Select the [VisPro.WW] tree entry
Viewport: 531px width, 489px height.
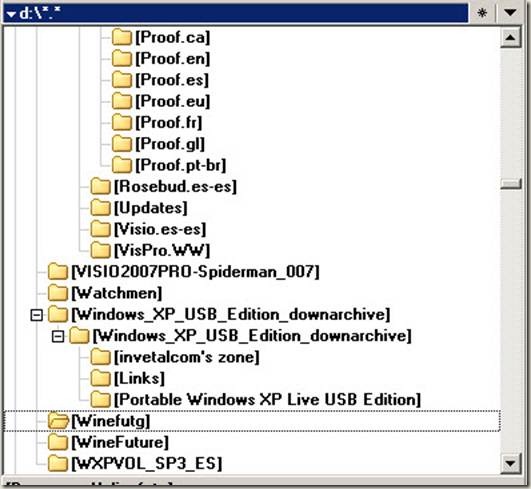(162, 251)
